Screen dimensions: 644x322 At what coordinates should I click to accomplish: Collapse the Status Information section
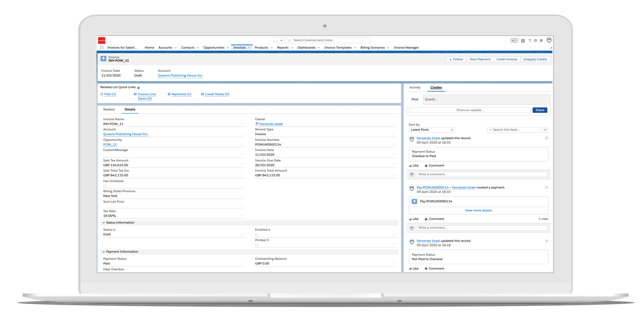[104, 223]
